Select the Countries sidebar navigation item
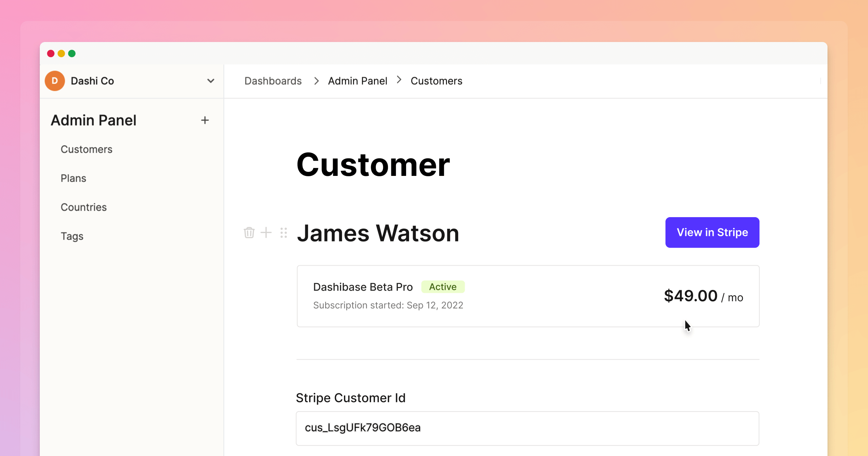 (84, 207)
